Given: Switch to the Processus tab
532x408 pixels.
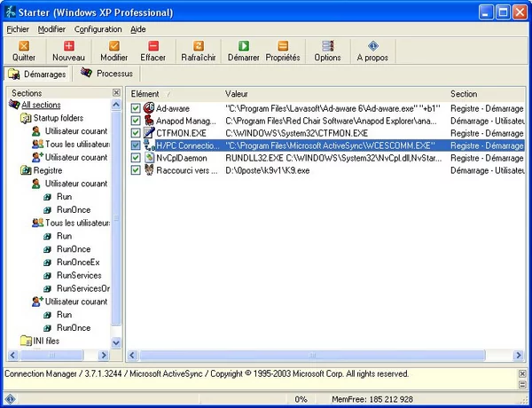Looking at the screenshot, I should point(106,73).
